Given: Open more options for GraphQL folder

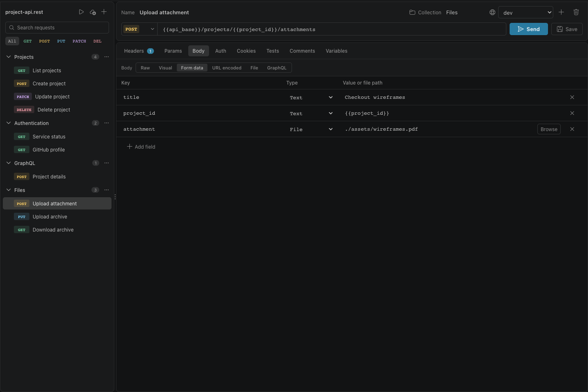Looking at the screenshot, I should click(x=107, y=163).
